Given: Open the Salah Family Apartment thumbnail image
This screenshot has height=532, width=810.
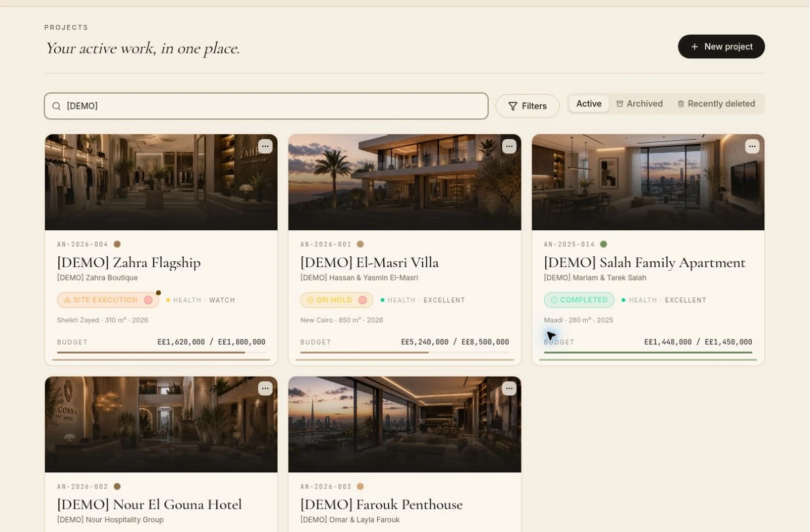Looking at the screenshot, I should [648, 182].
